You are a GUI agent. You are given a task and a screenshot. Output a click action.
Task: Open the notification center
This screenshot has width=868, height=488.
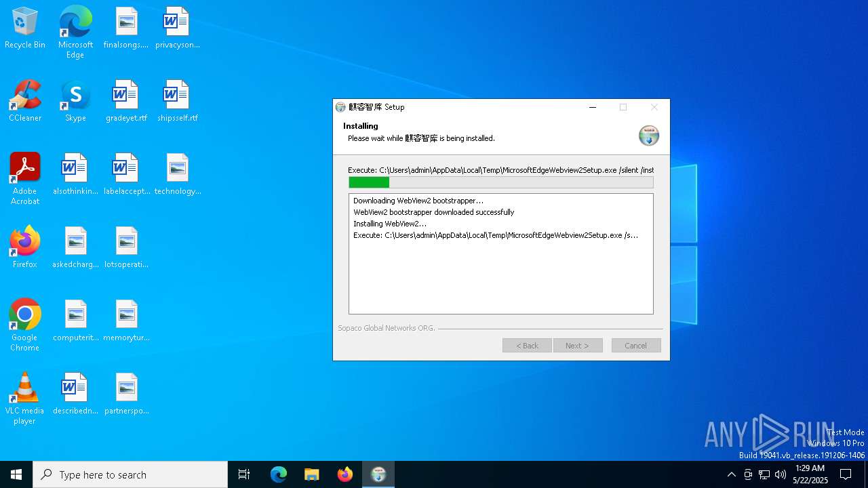(x=846, y=474)
